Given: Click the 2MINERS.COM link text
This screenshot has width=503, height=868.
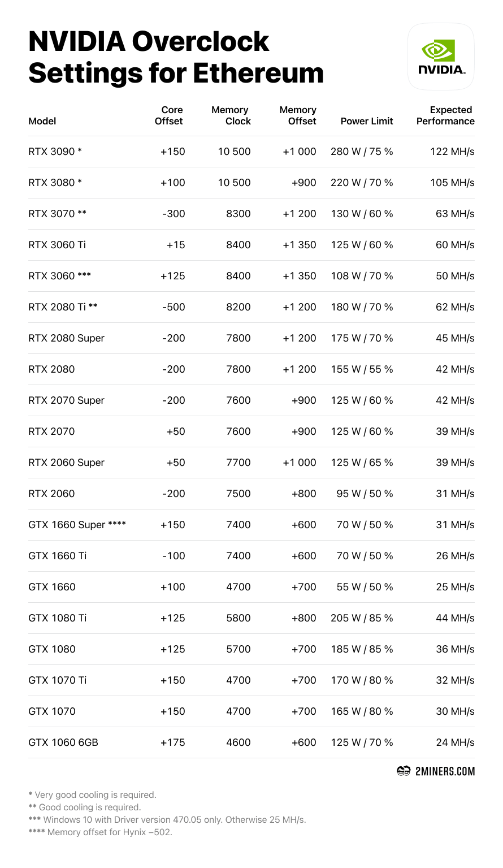Looking at the screenshot, I should pyautogui.click(x=444, y=771).
